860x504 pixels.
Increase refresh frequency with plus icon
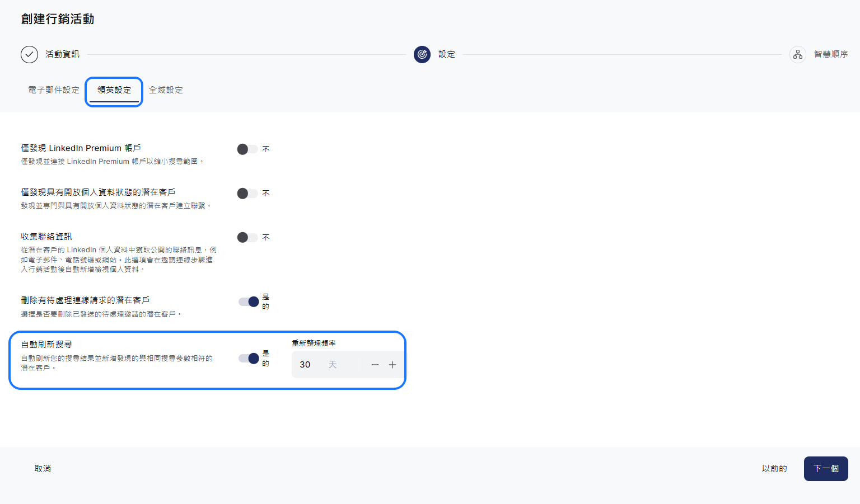point(392,365)
